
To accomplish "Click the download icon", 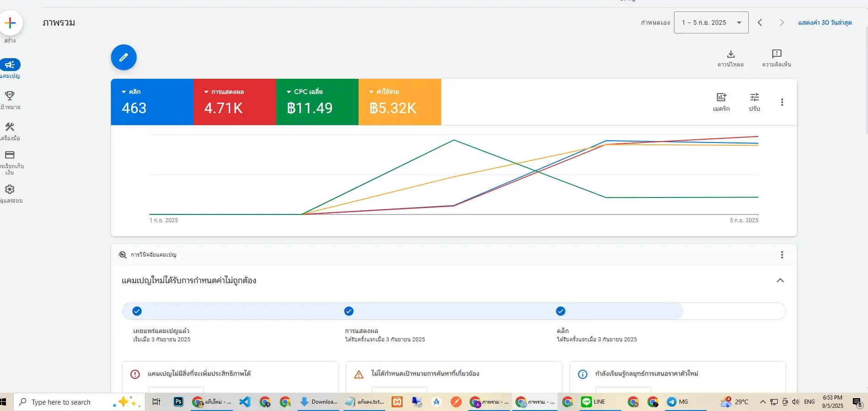I will (730, 54).
